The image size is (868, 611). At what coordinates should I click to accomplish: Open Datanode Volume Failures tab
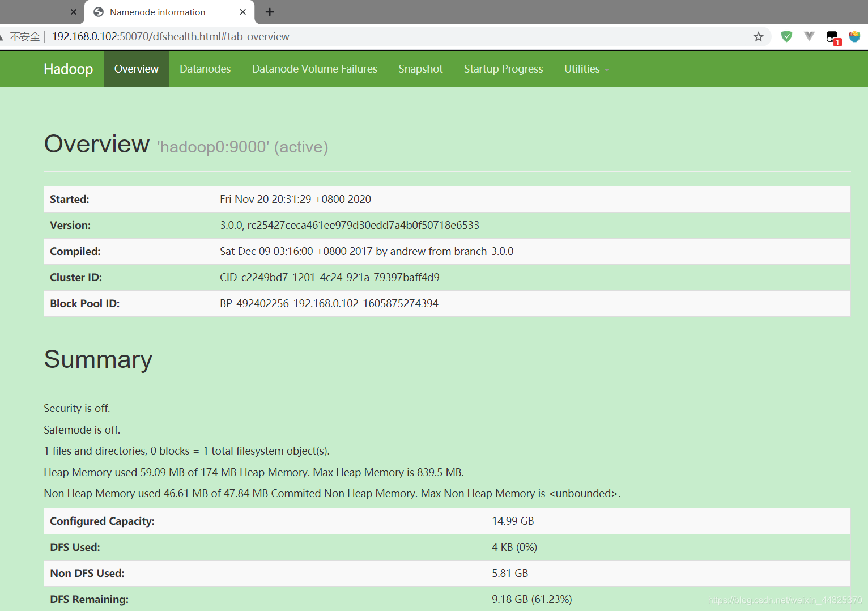click(x=314, y=69)
